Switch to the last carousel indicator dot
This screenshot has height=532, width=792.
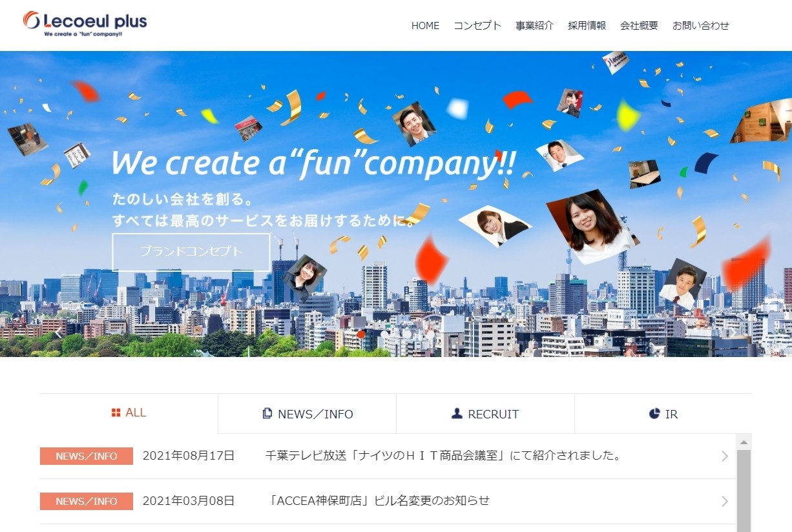coord(430,334)
